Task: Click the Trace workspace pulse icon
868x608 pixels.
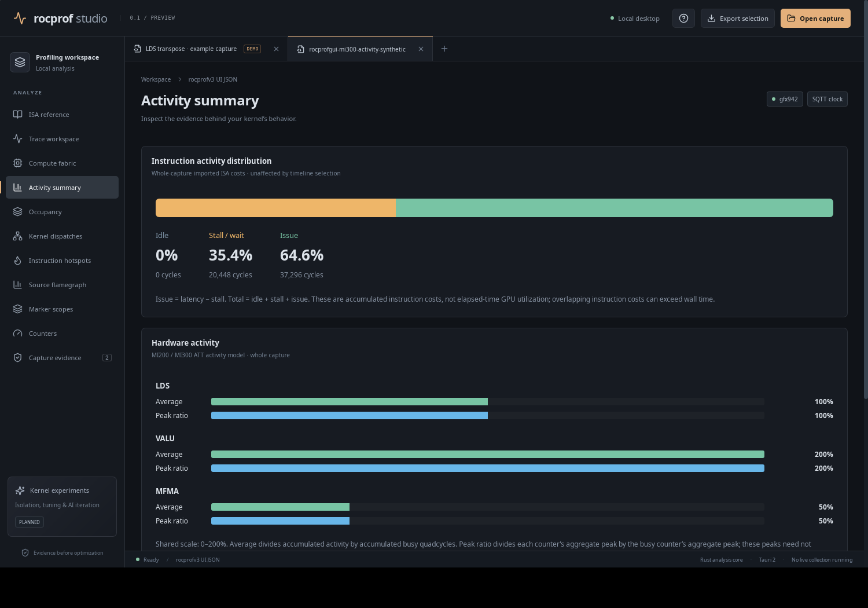Action: click(x=18, y=139)
